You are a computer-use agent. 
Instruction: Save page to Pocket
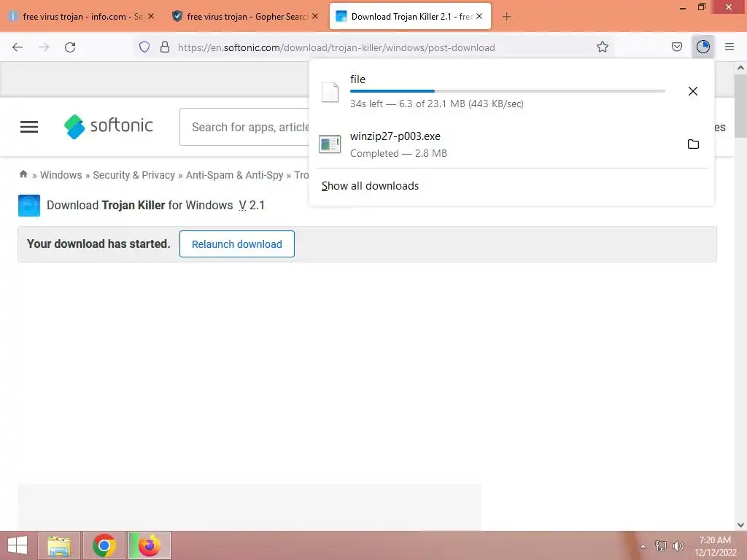coord(677,47)
